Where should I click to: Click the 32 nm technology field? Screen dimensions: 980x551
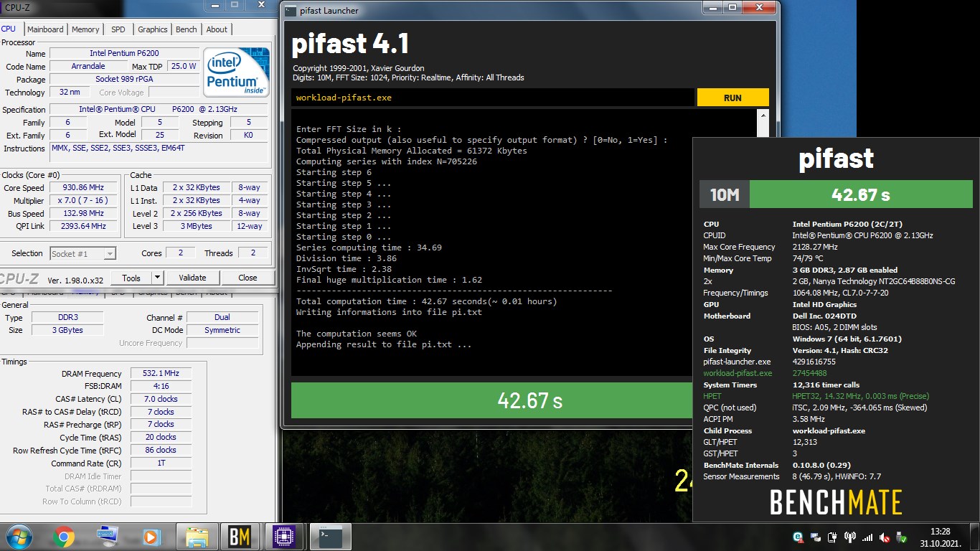70,93
